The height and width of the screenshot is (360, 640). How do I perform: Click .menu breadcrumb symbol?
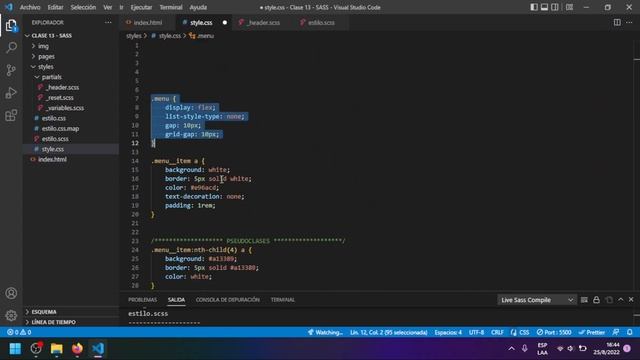pos(202,36)
